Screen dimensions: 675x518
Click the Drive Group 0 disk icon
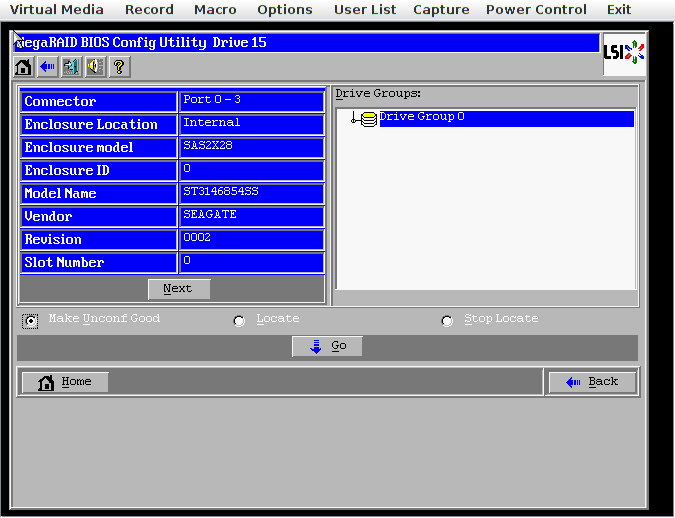[x=368, y=119]
